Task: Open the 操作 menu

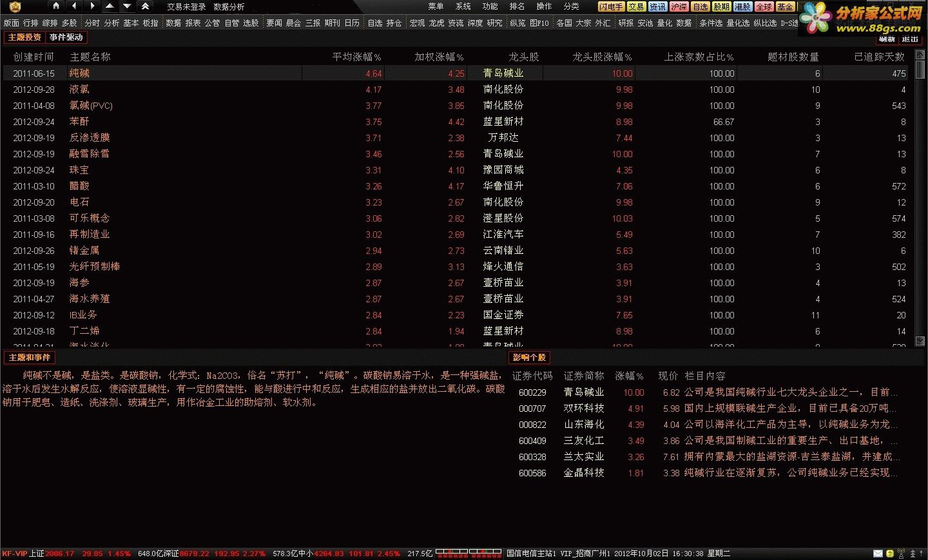Action: [x=544, y=6]
